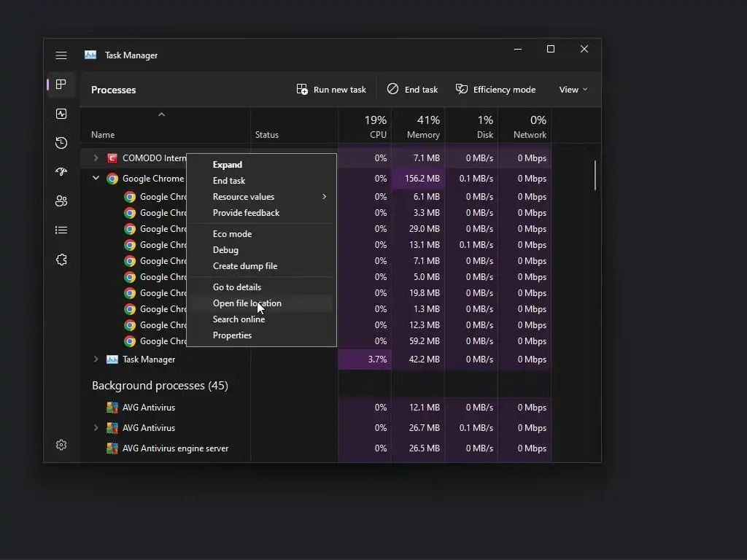The height and width of the screenshot is (560, 747).
Task: Select the AVG Antivirus engine server row
Action: point(316,448)
